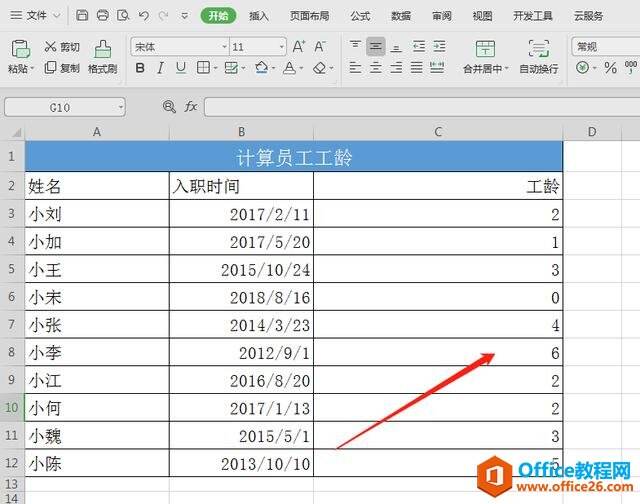640x504 pixels.
Task: Click Merge and Center (合并居中)
Action: pos(485,57)
